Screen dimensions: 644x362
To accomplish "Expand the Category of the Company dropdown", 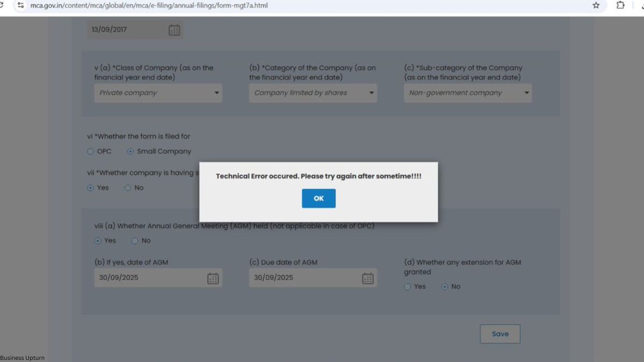I will tap(313, 93).
